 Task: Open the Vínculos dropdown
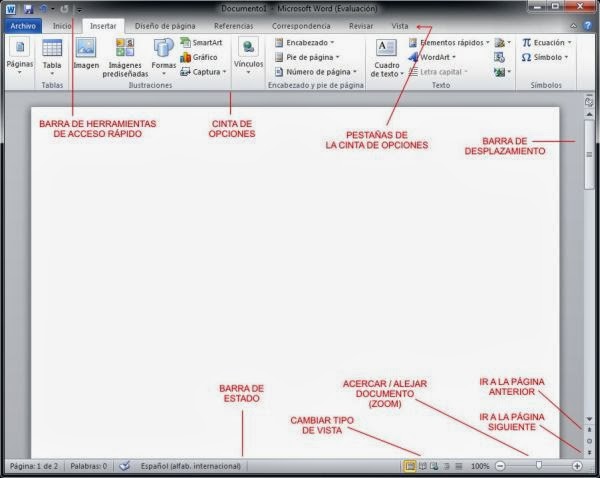[248, 57]
